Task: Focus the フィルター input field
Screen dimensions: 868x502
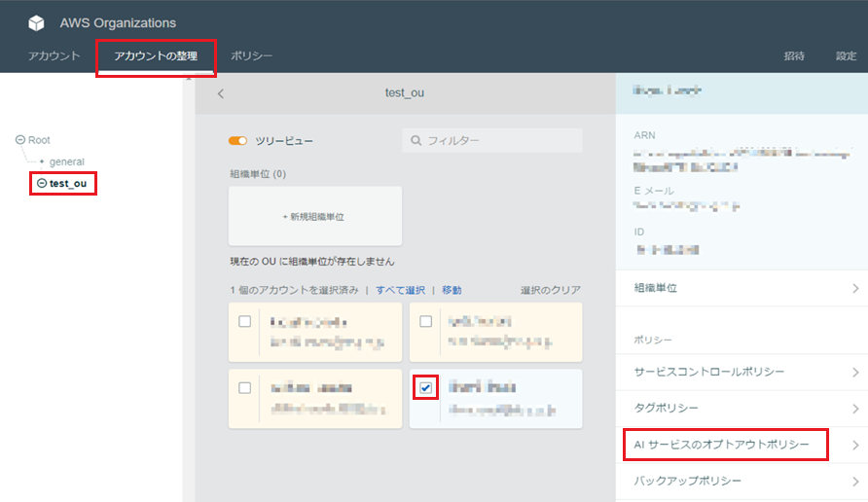Action: pos(492,141)
